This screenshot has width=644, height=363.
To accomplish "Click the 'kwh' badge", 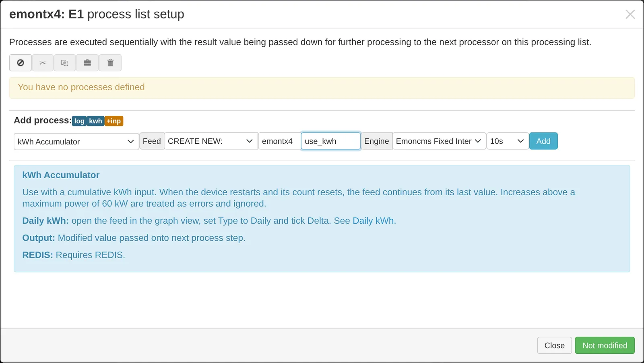I will click(x=95, y=121).
